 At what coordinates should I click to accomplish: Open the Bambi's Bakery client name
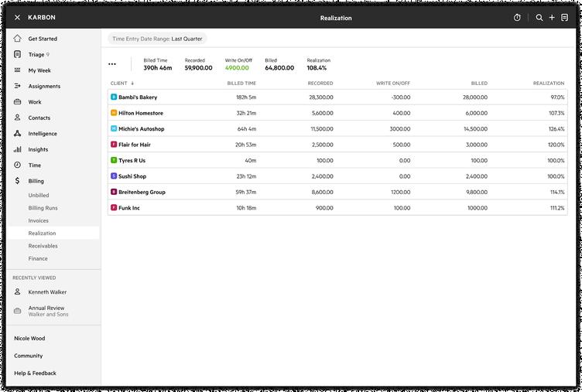[138, 97]
